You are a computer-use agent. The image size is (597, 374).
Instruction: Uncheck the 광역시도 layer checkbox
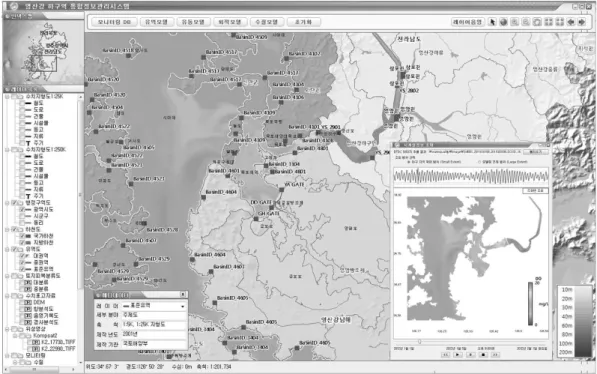click(22, 209)
